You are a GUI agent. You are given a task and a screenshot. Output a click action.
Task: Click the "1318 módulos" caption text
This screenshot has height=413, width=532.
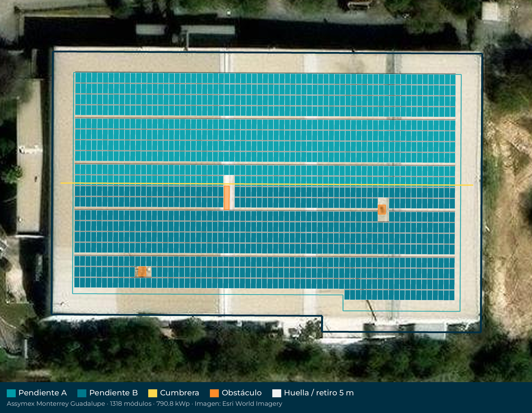point(131,404)
